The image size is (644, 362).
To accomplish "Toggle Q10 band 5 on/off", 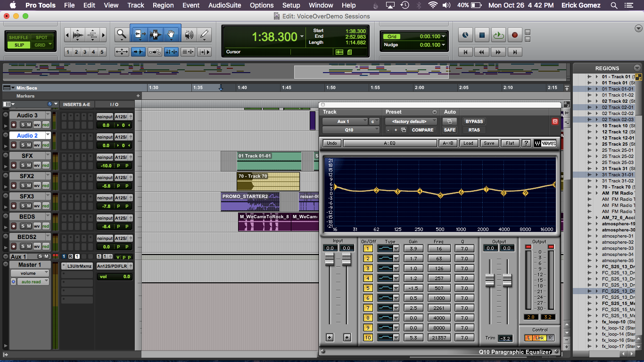I will tap(368, 288).
